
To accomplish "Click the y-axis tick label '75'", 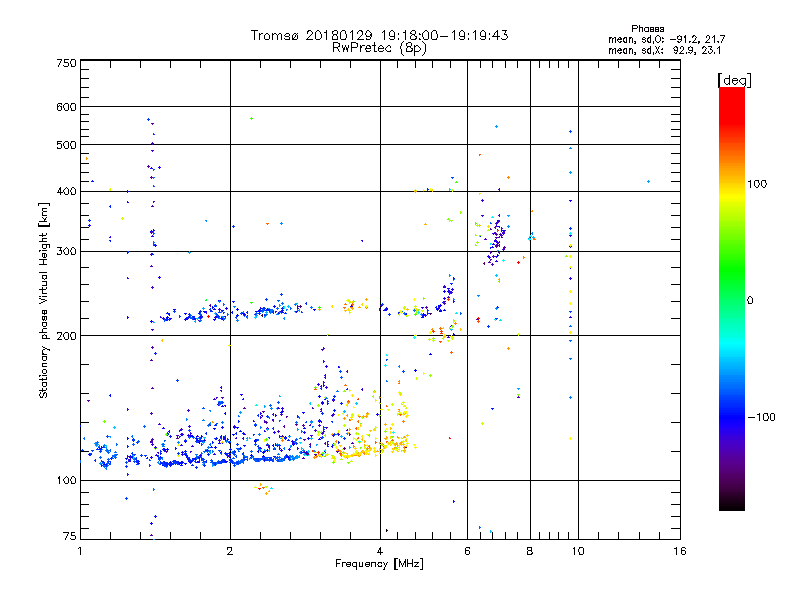I will pyautogui.click(x=70, y=536).
